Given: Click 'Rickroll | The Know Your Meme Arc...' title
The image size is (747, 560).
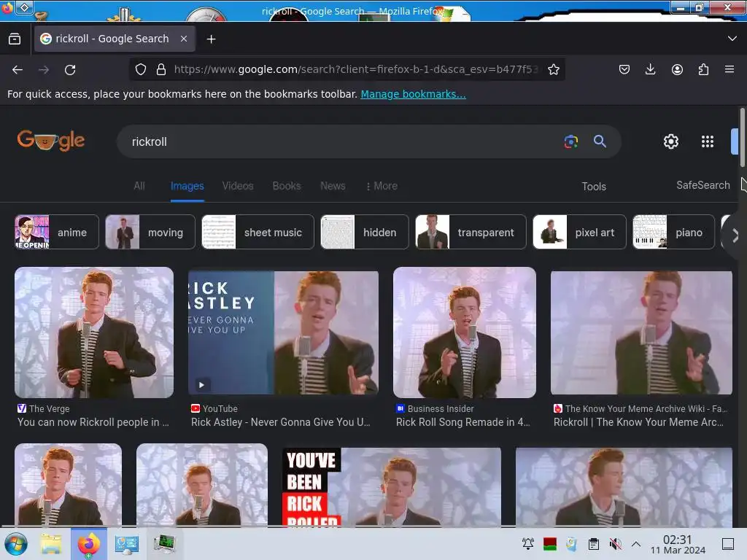Looking at the screenshot, I should 638,422.
